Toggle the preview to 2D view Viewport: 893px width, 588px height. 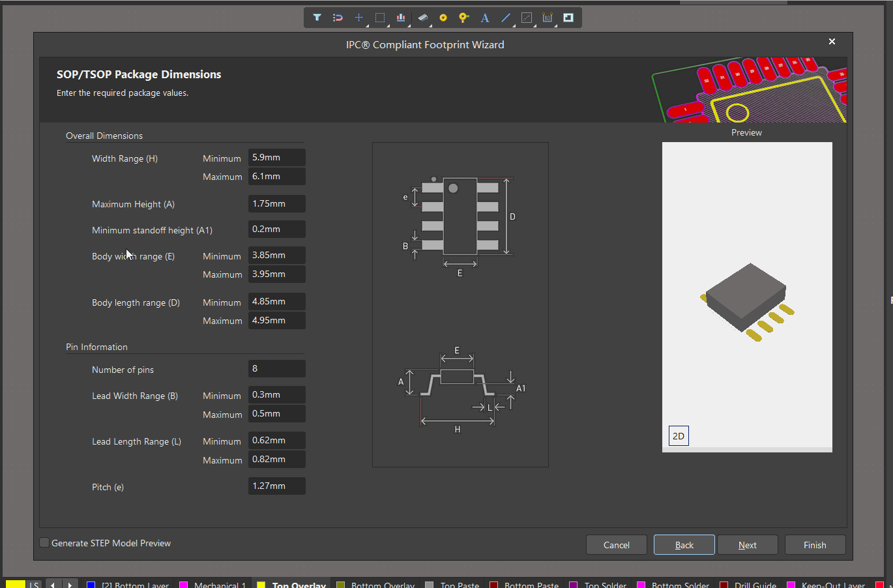[679, 436]
